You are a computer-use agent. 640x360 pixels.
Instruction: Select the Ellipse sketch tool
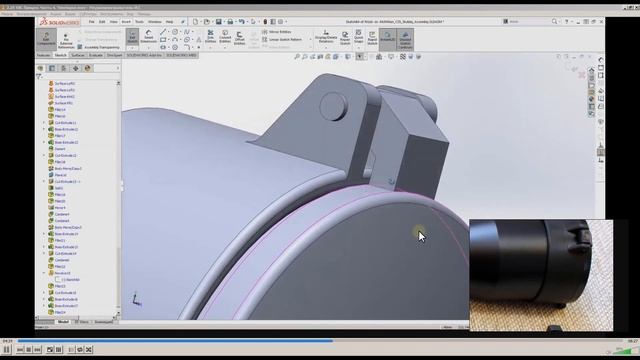pos(187,40)
